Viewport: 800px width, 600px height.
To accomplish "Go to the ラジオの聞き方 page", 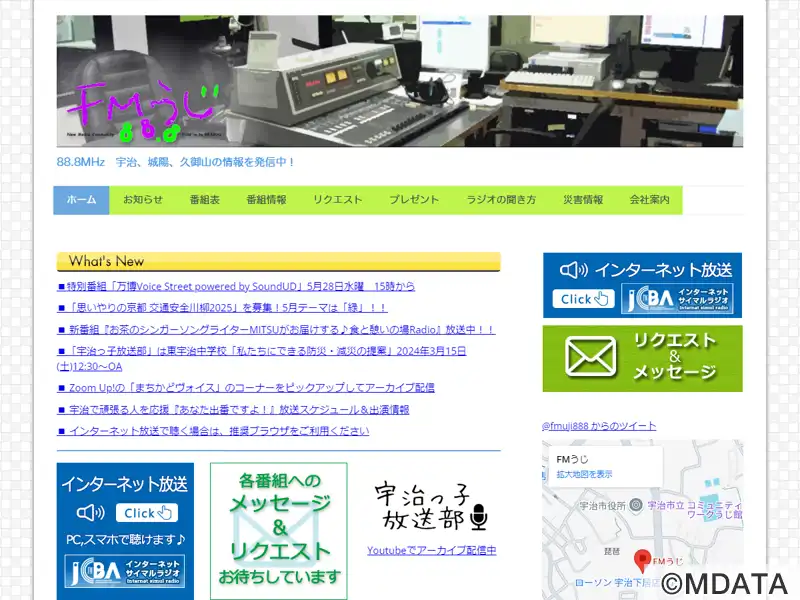I will point(501,200).
